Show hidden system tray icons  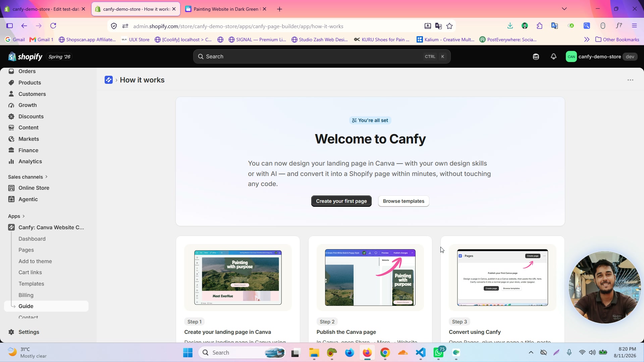[531, 353]
